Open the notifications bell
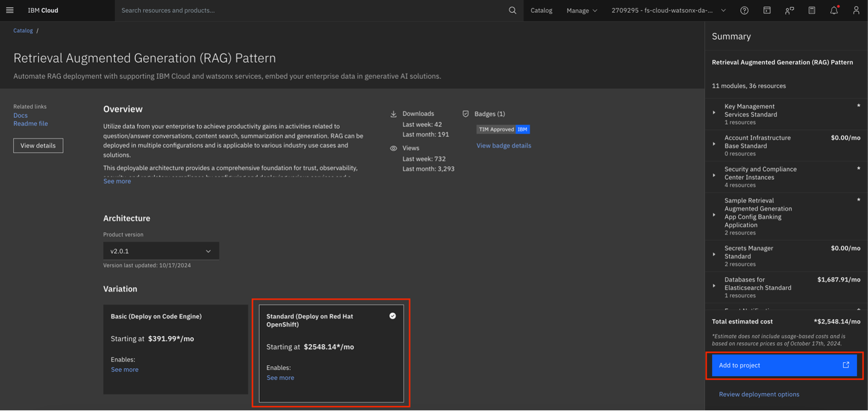 pyautogui.click(x=834, y=10)
